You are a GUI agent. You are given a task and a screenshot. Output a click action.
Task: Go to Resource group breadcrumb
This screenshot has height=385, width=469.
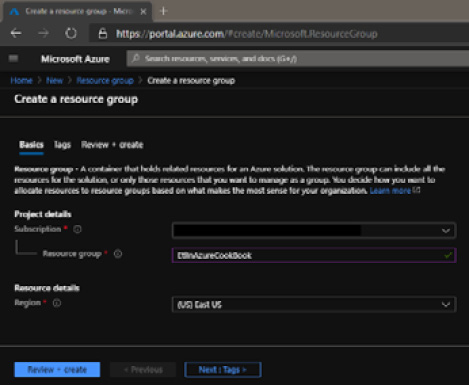point(105,81)
